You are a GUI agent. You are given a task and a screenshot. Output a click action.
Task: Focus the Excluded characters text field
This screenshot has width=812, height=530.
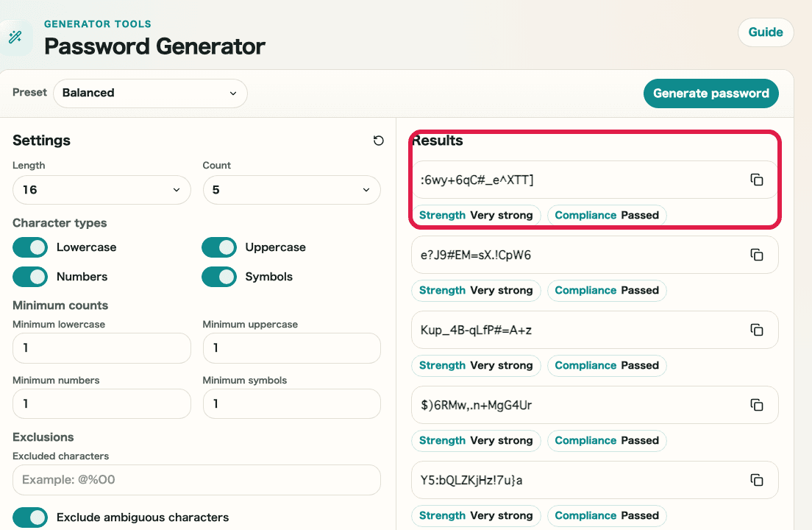click(196, 480)
